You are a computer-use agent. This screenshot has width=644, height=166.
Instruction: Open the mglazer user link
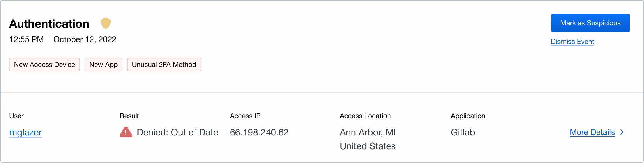pyautogui.click(x=26, y=132)
